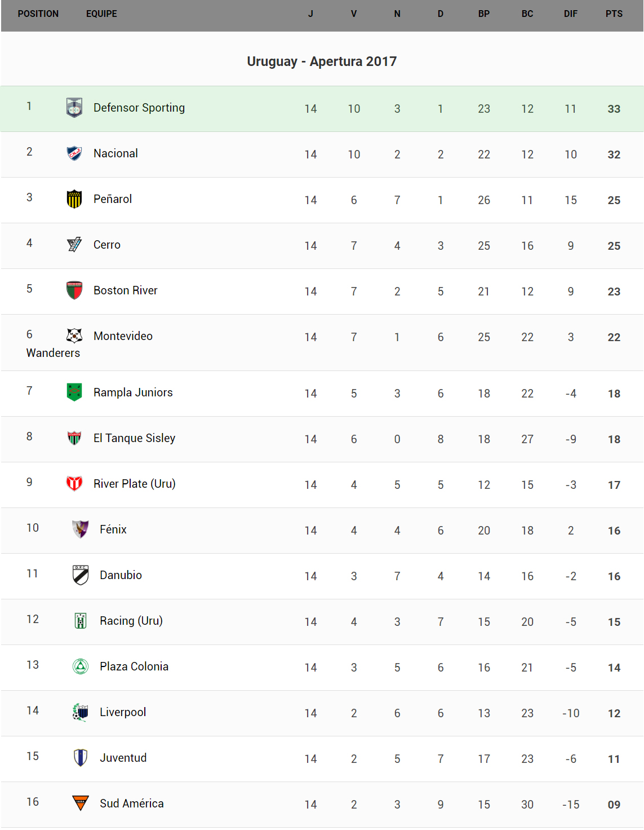Screen dimensions: 644x830
Task: Click the Uruguay - Apertura 2017 title
Action: [322, 61]
